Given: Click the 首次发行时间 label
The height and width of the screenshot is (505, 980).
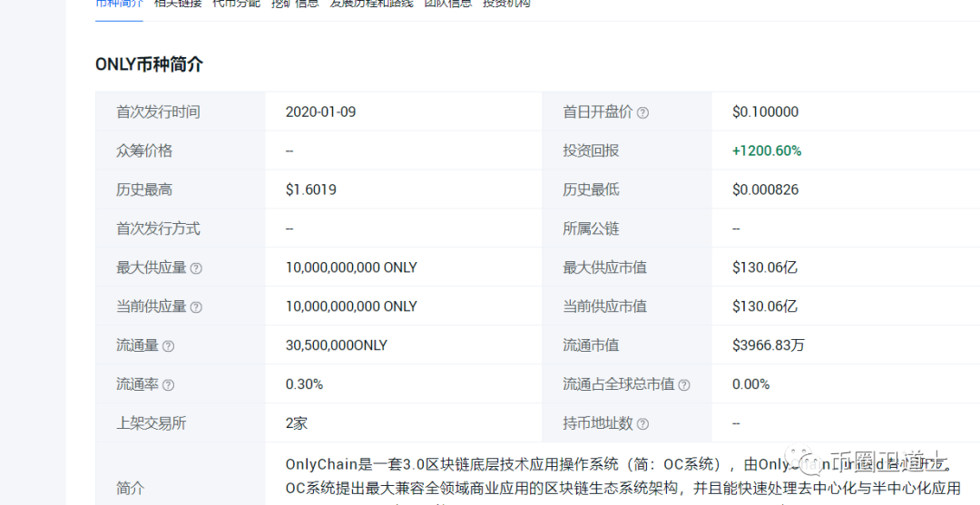Looking at the screenshot, I should tap(158, 112).
